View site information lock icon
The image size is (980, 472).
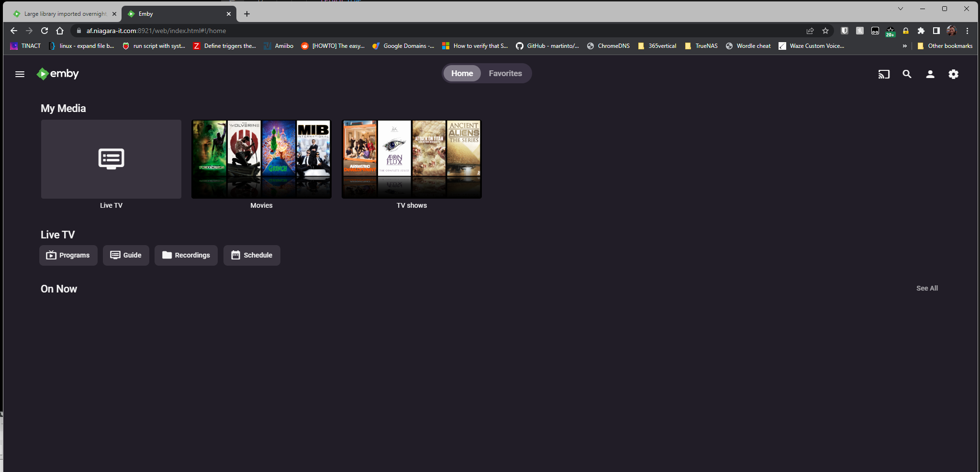click(x=79, y=31)
